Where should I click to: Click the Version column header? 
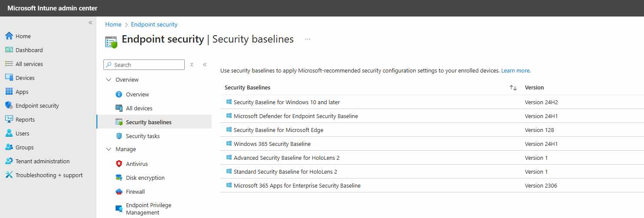(534, 87)
